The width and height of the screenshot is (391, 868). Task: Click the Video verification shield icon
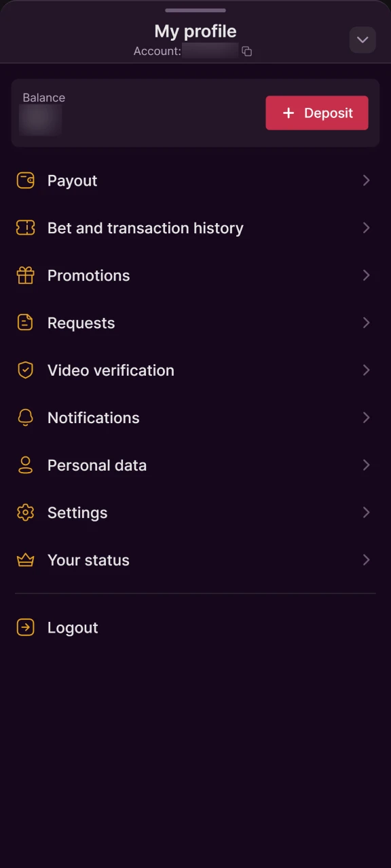(x=25, y=370)
